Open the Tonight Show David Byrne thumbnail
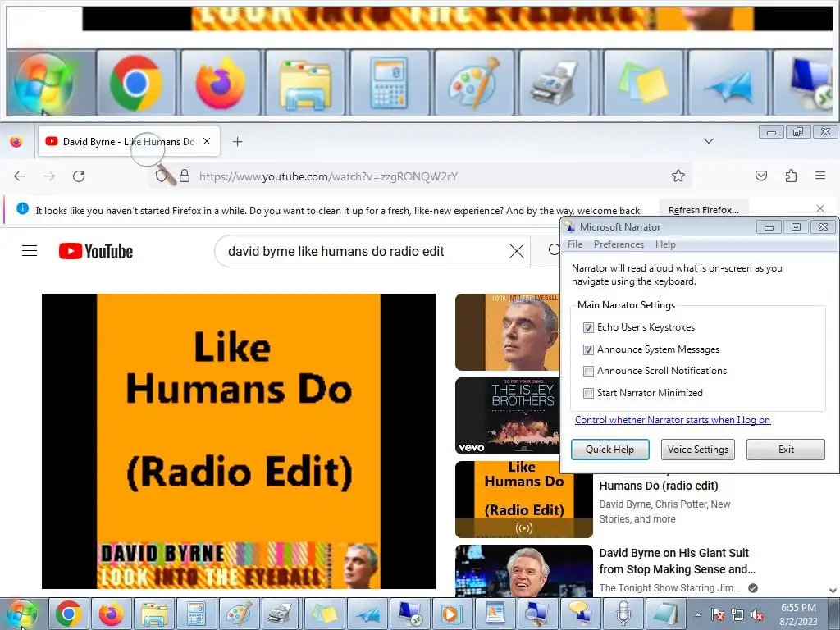The width and height of the screenshot is (840, 630). [524, 571]
